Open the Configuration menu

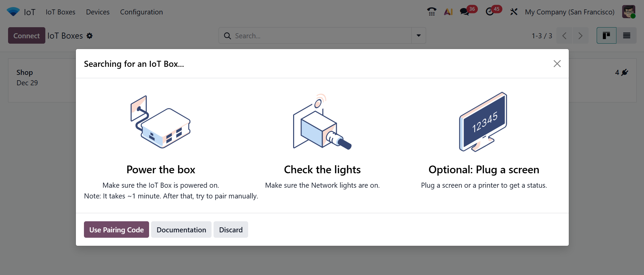point(141,12)
